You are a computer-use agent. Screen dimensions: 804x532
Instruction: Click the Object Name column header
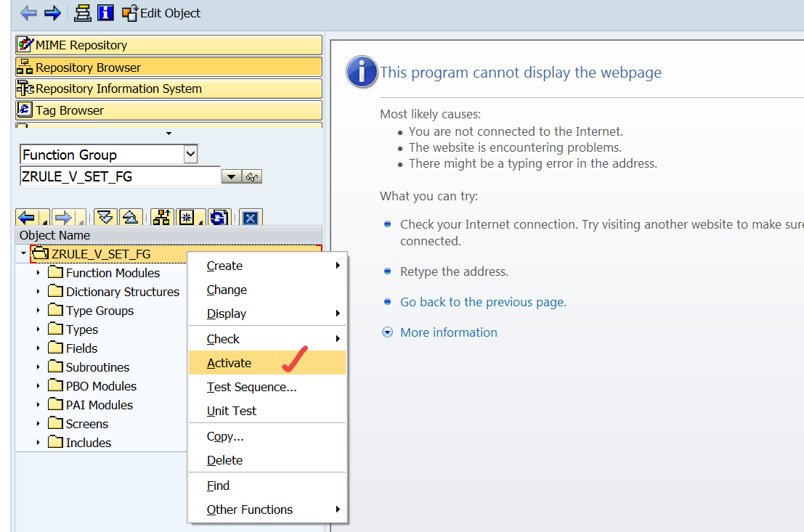pyautogui.click(x=168, y=235)
